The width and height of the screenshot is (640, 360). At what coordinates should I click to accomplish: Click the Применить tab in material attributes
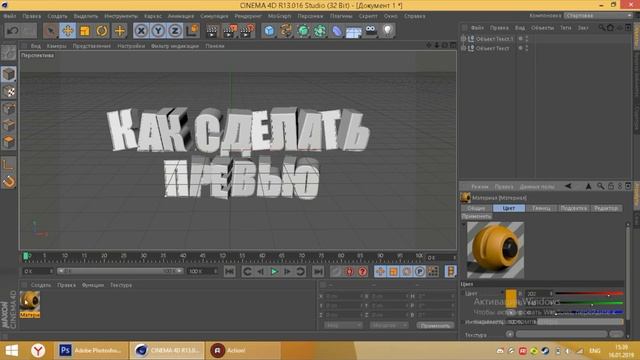[476, 216]
